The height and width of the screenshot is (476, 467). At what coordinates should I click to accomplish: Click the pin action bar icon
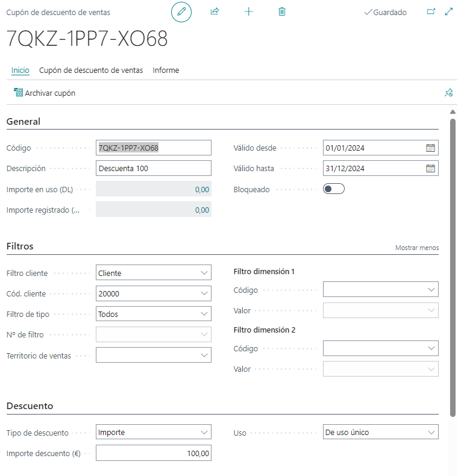coord(448,93)
